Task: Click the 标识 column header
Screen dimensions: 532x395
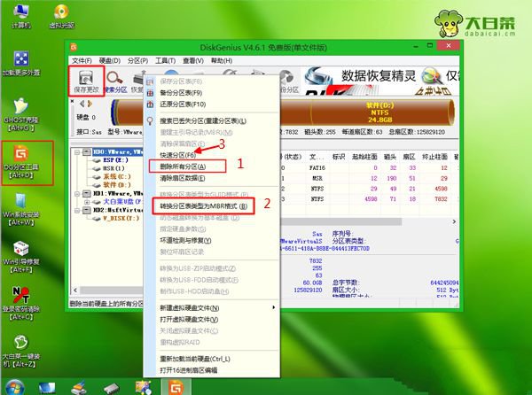Action: (x=339, y=157)
